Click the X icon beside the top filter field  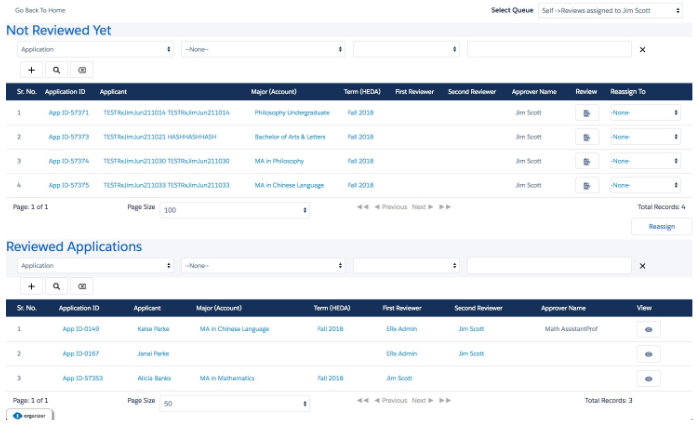point(642,49)
